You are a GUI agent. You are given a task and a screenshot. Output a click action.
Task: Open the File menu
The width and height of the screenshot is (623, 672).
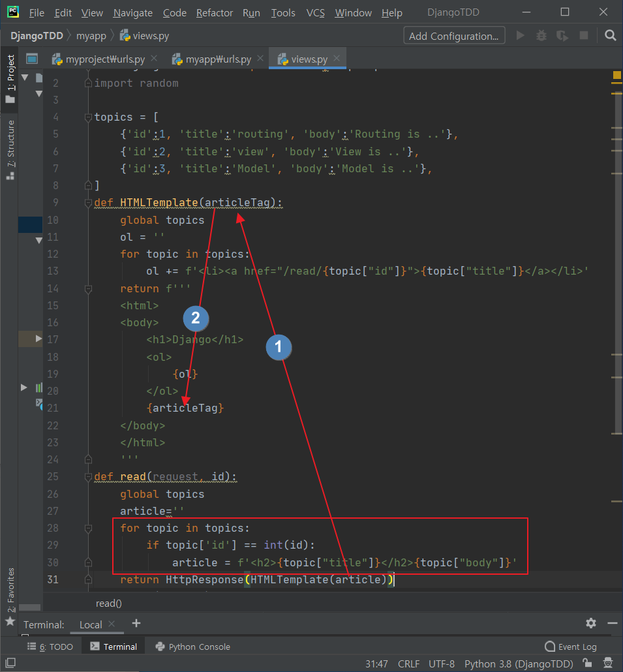[37, 13]
